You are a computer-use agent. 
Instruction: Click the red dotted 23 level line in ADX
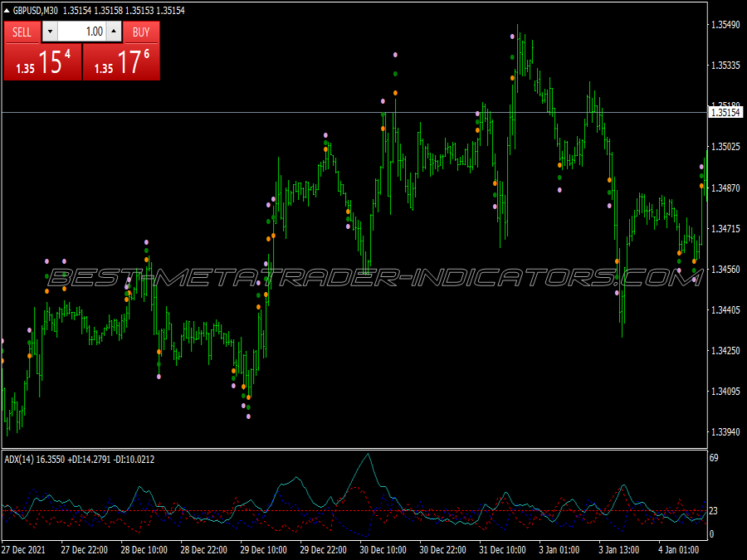click(354, 511)
